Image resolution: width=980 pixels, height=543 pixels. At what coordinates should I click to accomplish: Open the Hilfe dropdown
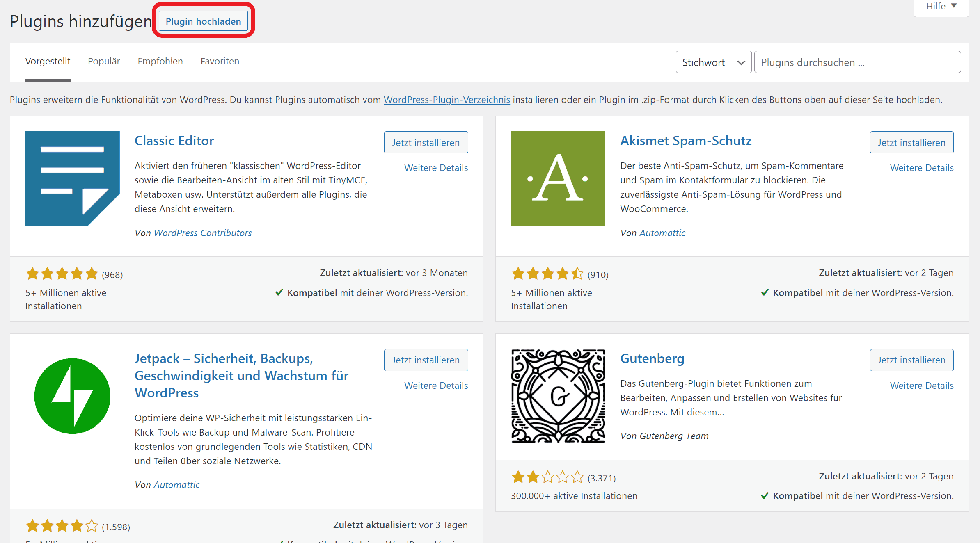(941, 7)
